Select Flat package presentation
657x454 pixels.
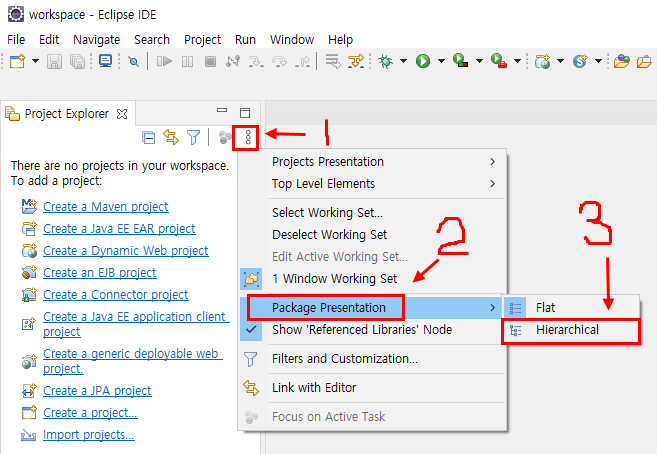[571, 308]
